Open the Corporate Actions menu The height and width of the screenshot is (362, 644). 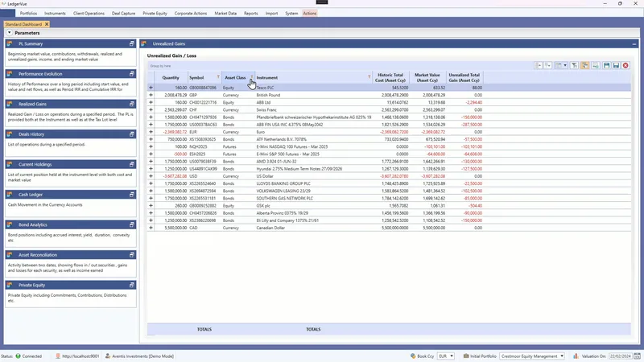pyautogui.click(x=191, y=13)
